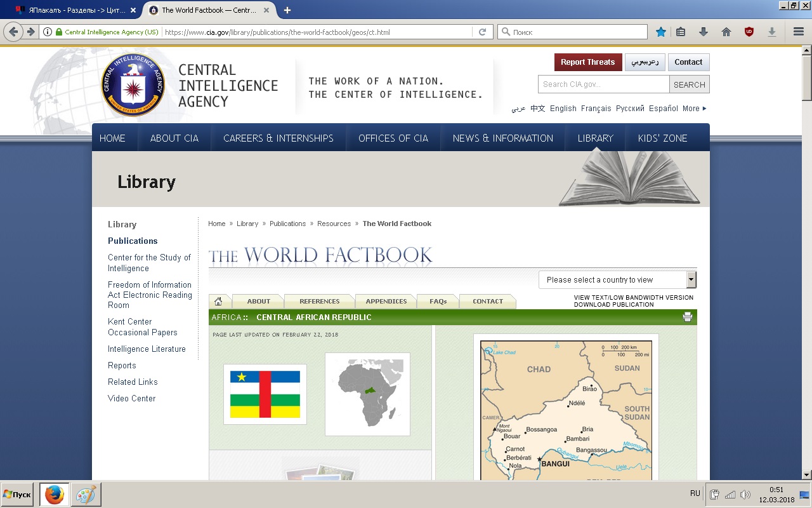This screenshot has width=812, height=508.
Task: Open Factbook FAQs tab
Action: pos(438,301)
